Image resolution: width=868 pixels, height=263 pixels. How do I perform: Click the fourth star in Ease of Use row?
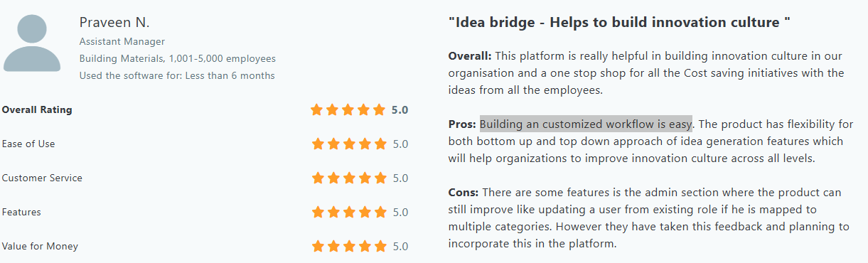364,144
